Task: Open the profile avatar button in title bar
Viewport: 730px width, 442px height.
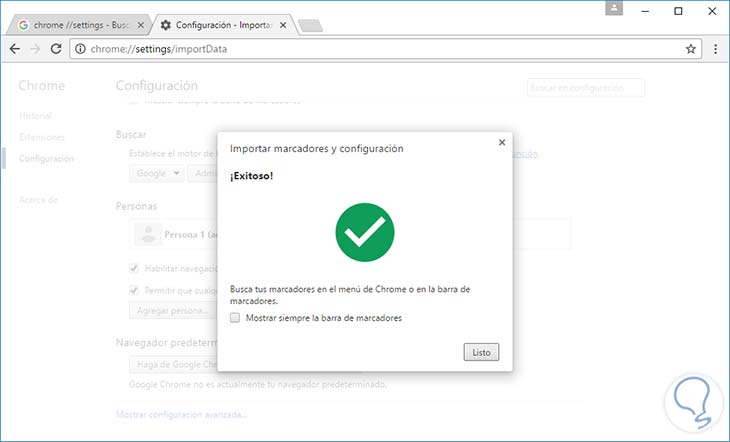Action: tap(614, 8)
